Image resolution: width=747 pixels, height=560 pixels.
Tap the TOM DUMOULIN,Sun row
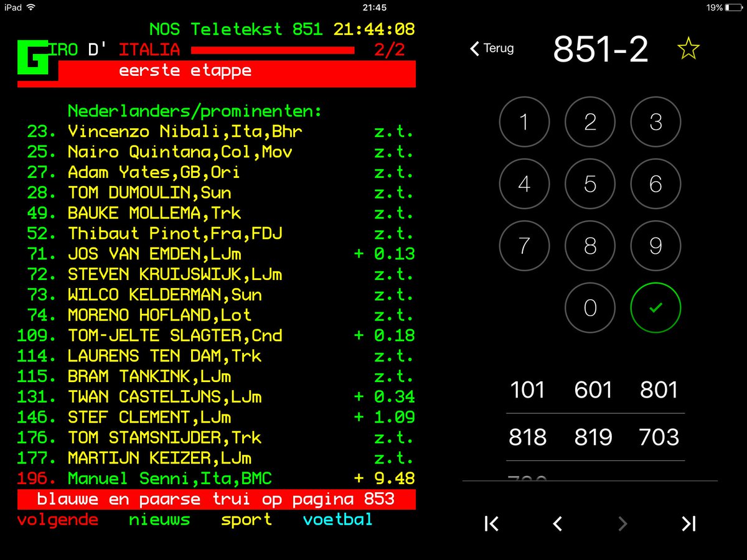click(x=216, y=193)
